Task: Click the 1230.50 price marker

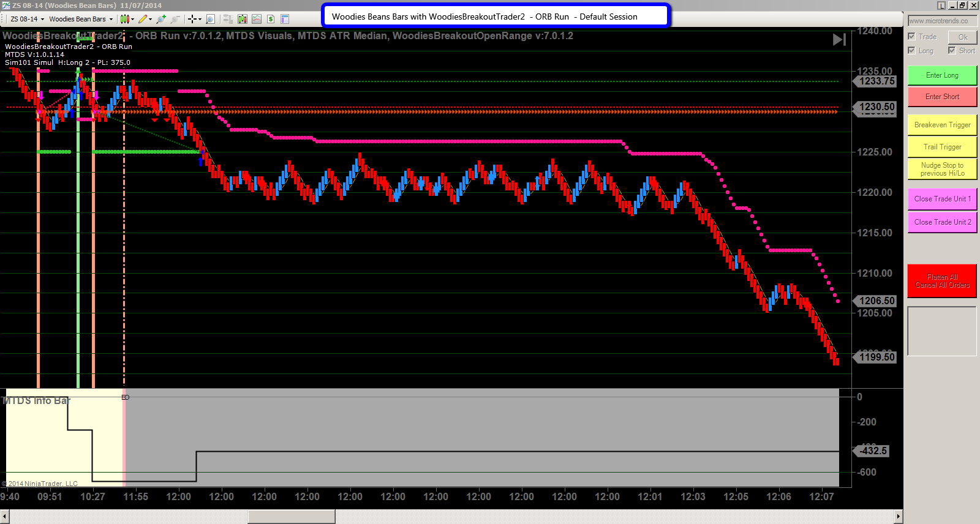Action: [x=875, y=107]
